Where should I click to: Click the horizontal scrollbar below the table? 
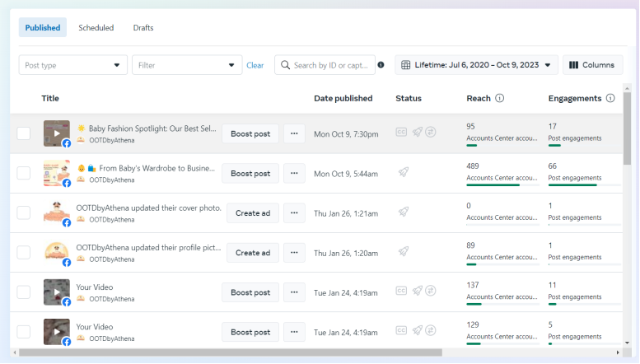pyautogui.click(x=231, y=352)
